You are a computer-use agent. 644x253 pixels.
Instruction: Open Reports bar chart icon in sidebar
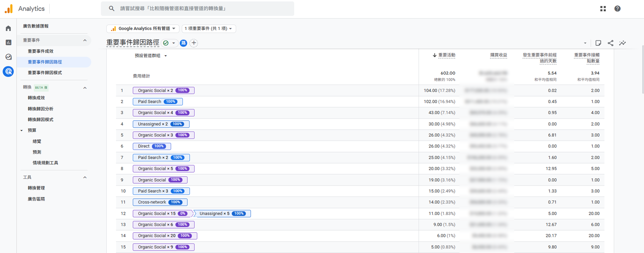click(x=8, y=42)
